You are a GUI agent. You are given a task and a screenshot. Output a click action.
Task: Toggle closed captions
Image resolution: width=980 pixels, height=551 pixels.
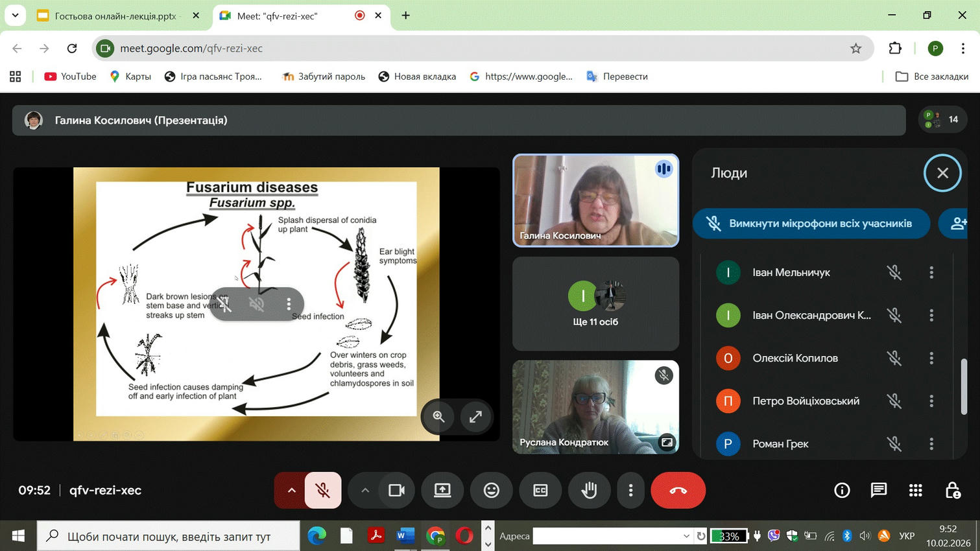click(540, 491)
